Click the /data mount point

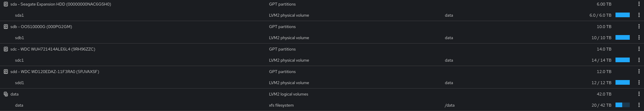coord(449,105)
